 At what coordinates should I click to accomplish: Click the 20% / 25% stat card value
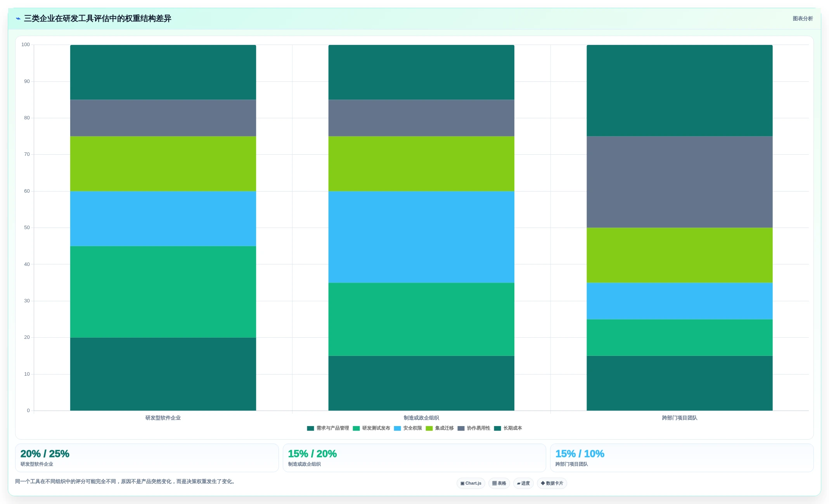pos(45,454)
